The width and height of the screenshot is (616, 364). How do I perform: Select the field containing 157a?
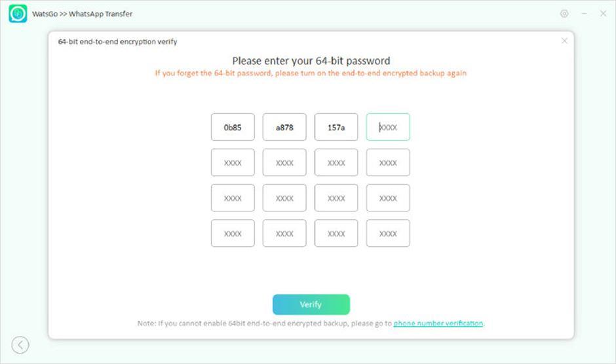pyautogui.click(x=336, y=127)
